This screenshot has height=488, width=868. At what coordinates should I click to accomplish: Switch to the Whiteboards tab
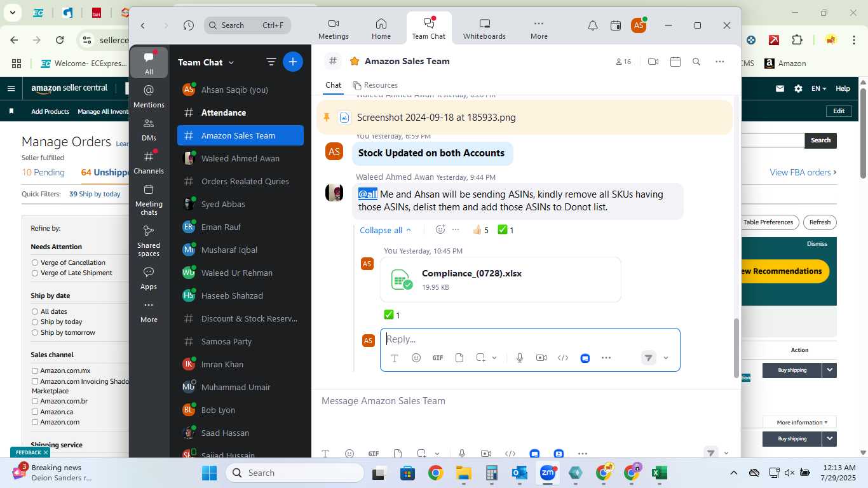pyautogui.click(x=484, y=29)
